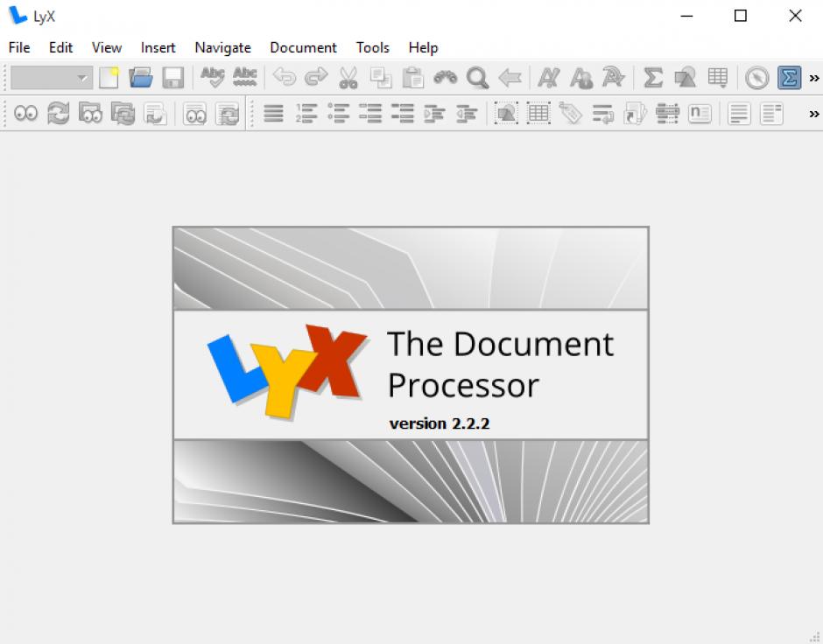Click the Cut scissors icon

tap(348, 78)
